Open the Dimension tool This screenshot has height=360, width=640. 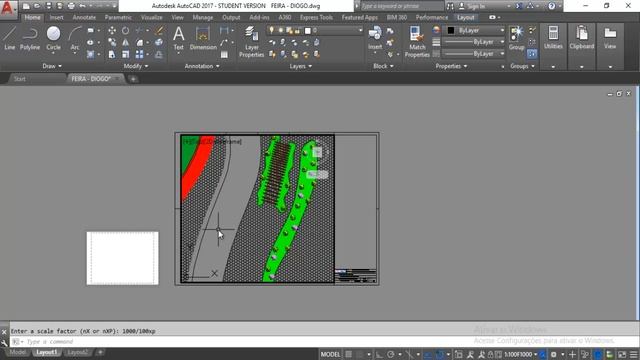tap(203, 38)
